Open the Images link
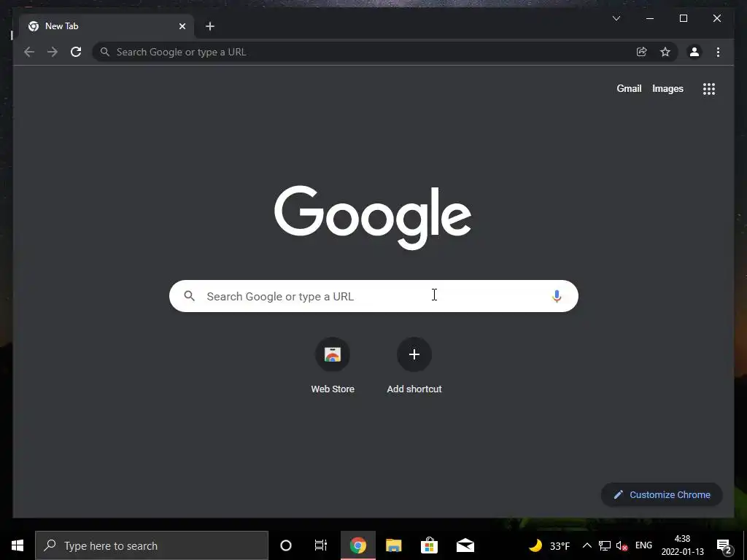 point(667,88)
